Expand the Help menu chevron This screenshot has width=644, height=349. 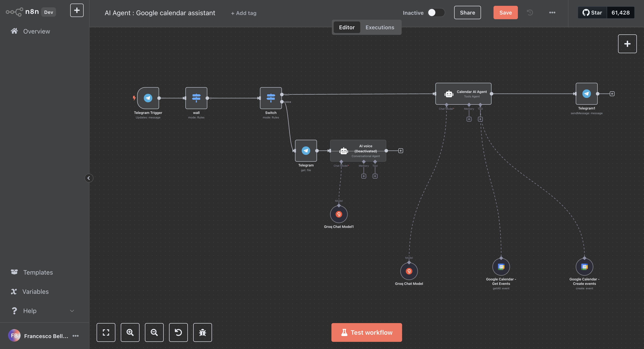72,311
